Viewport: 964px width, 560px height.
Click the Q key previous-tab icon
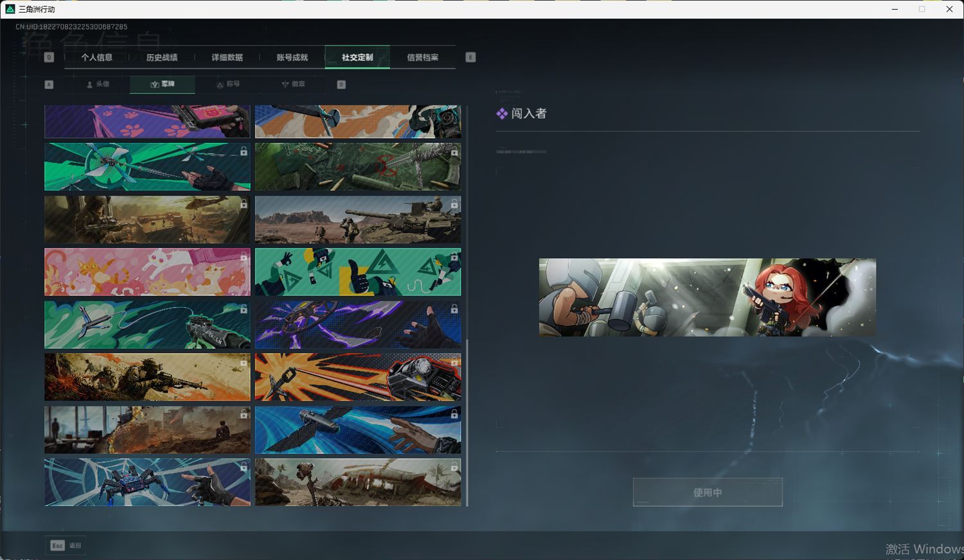coord(49,57)
